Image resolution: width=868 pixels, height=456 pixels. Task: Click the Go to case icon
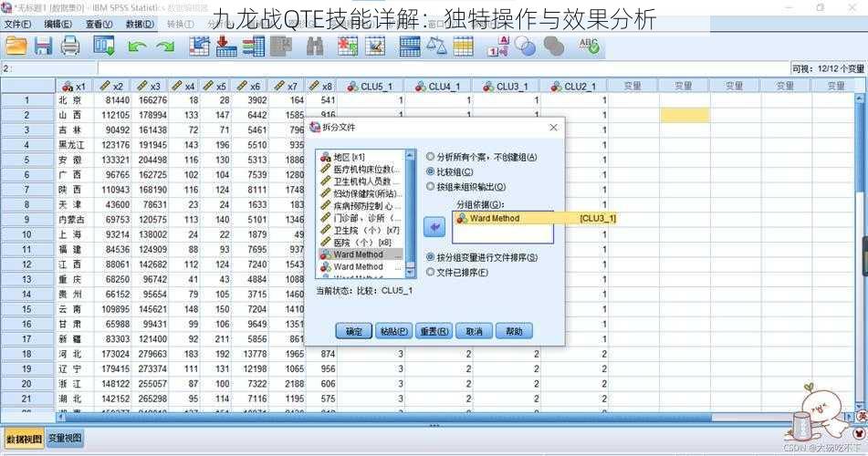click(199, 47)
